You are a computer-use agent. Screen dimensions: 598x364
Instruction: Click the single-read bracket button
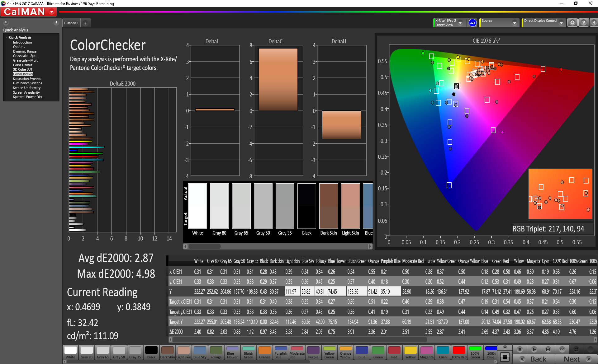coord(548,349)
